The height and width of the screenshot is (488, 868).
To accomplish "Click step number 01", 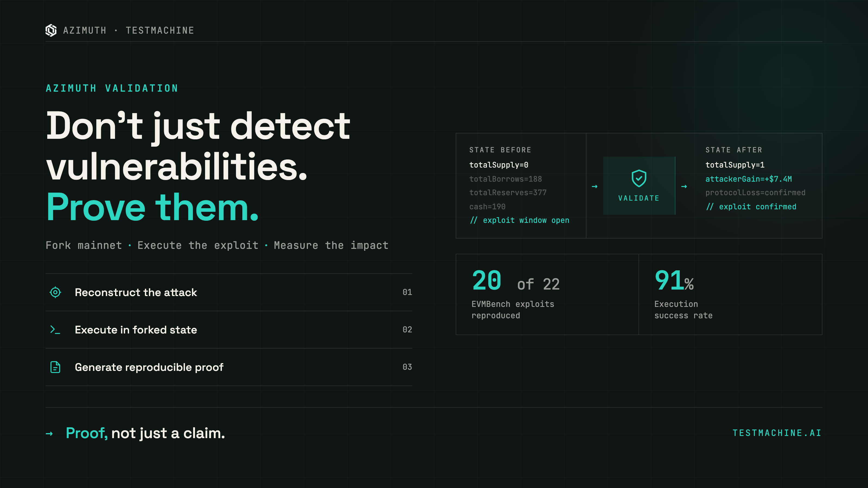I will [x=407, y=292].
